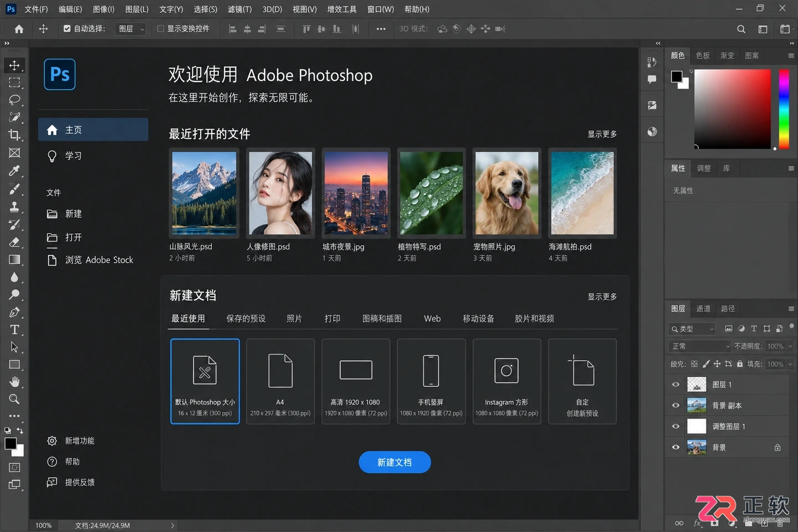Select the Hand tool

(14, 382)
